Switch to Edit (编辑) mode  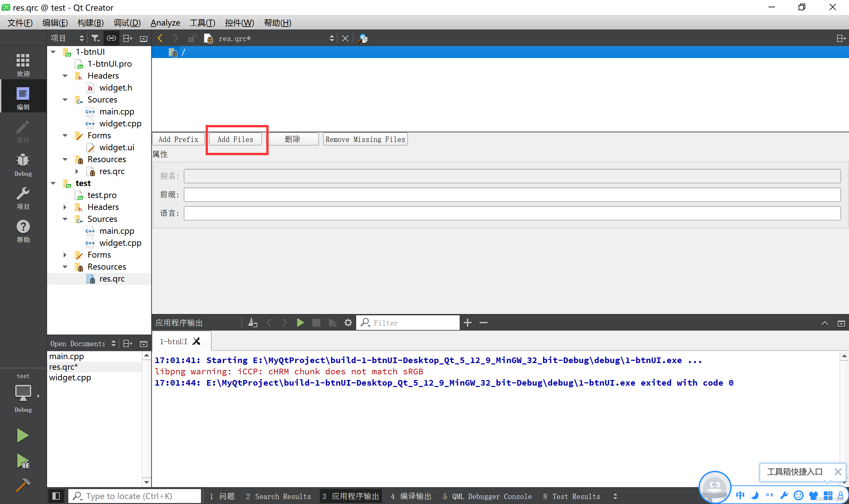click(x=23, y=98)
